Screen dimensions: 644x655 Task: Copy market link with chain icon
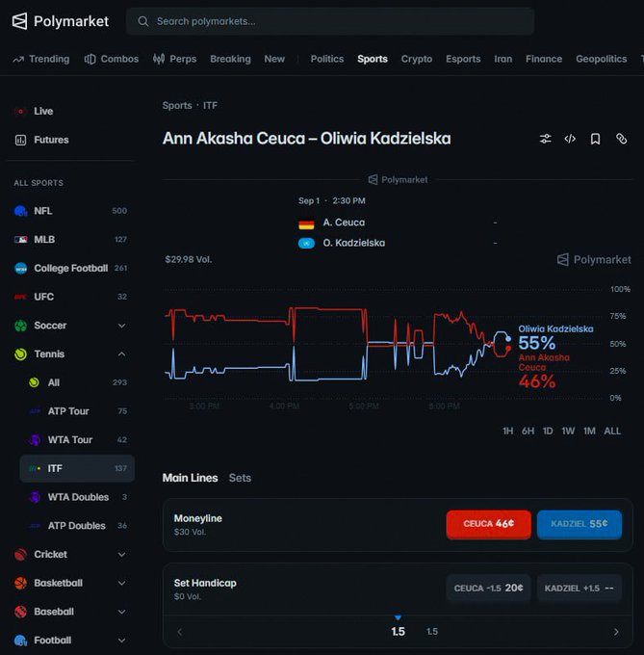[622, 139]
